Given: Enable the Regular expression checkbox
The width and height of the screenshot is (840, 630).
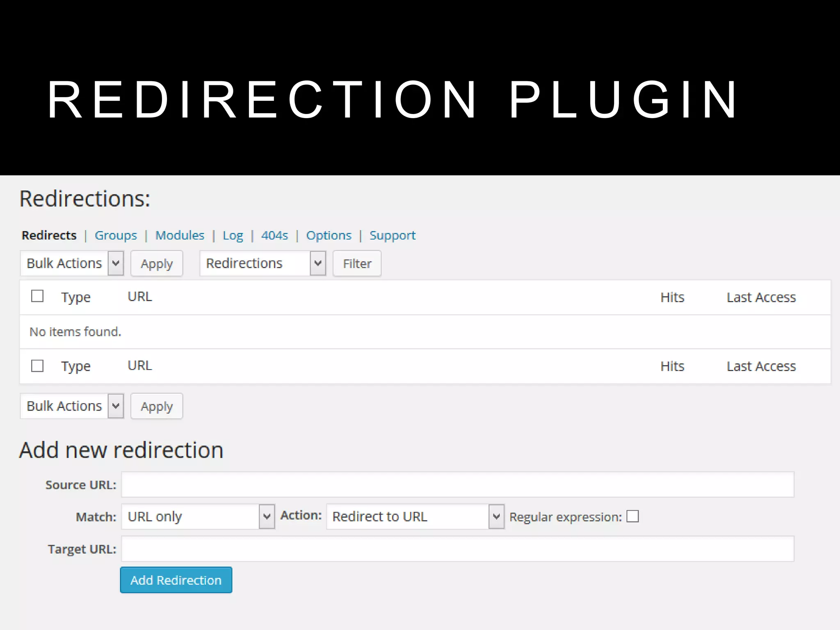Looking at the screenshot, I should click(632, 516).
